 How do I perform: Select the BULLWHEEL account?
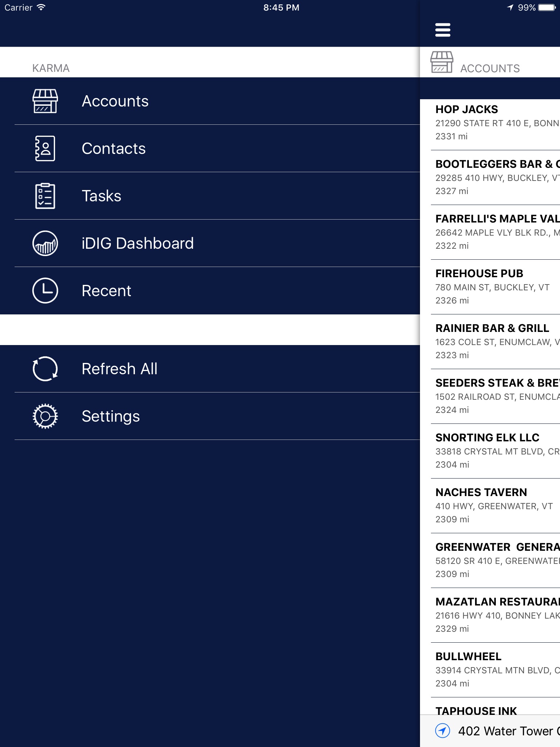tap(490, 670)
